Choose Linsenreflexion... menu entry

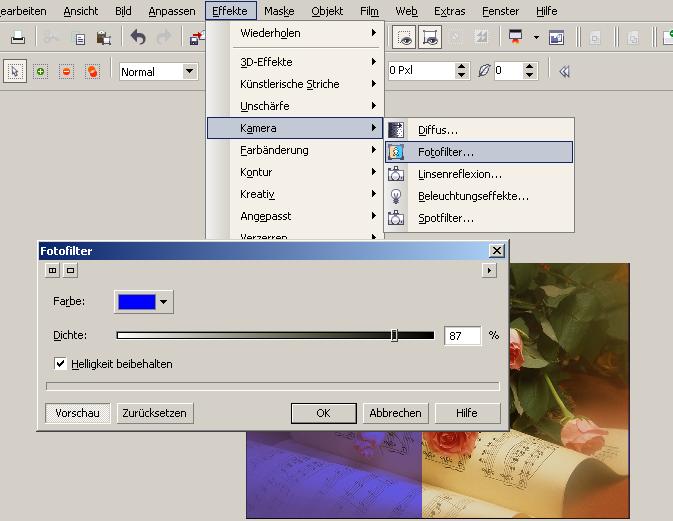479,174
